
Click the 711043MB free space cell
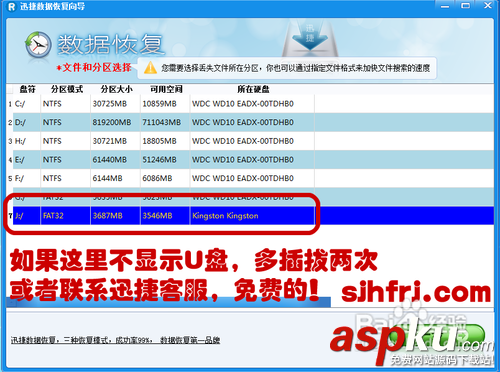tap(165, 123)
